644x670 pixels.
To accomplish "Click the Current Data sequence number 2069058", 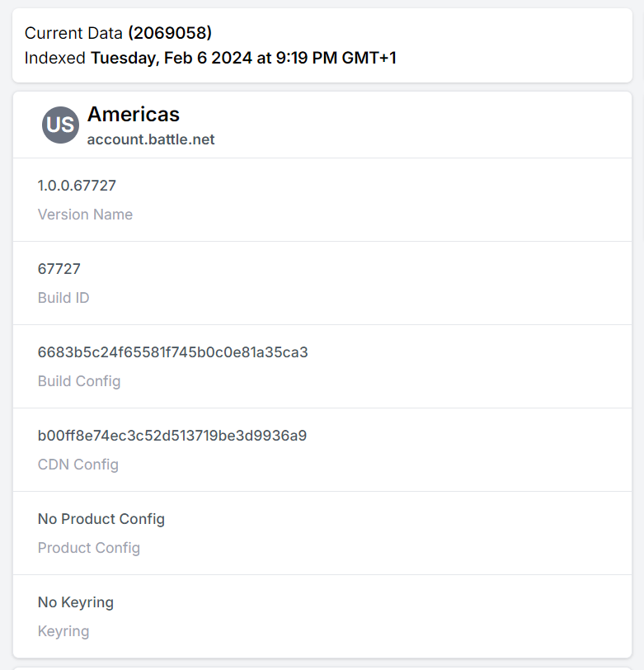I will 170,33.
